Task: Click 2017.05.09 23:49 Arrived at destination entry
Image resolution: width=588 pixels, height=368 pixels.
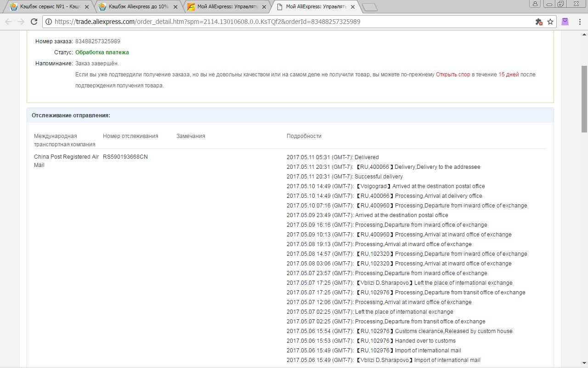Action: coord(367,215)
